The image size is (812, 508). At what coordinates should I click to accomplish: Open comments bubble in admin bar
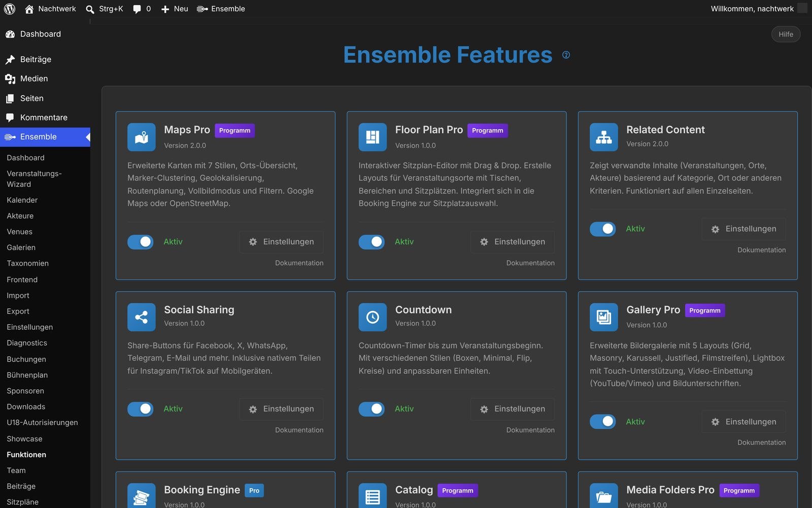pos(137,9)
